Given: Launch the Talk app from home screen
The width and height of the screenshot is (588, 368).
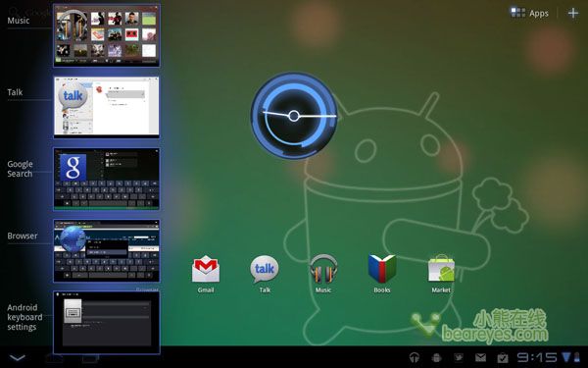Looking at the screenshot, I should point(265,274).
